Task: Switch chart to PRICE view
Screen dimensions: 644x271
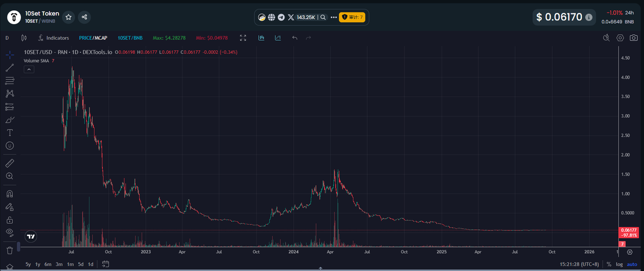Action: [85, 38]
